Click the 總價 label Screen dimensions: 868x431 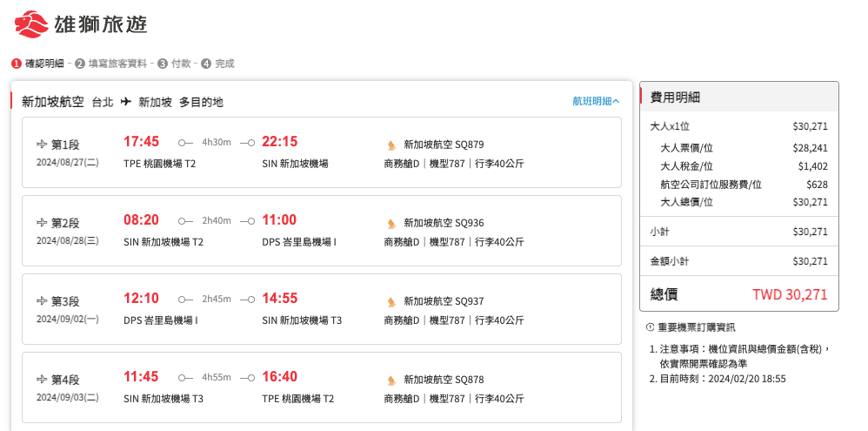pyautogui.click(x=664, y=294)
